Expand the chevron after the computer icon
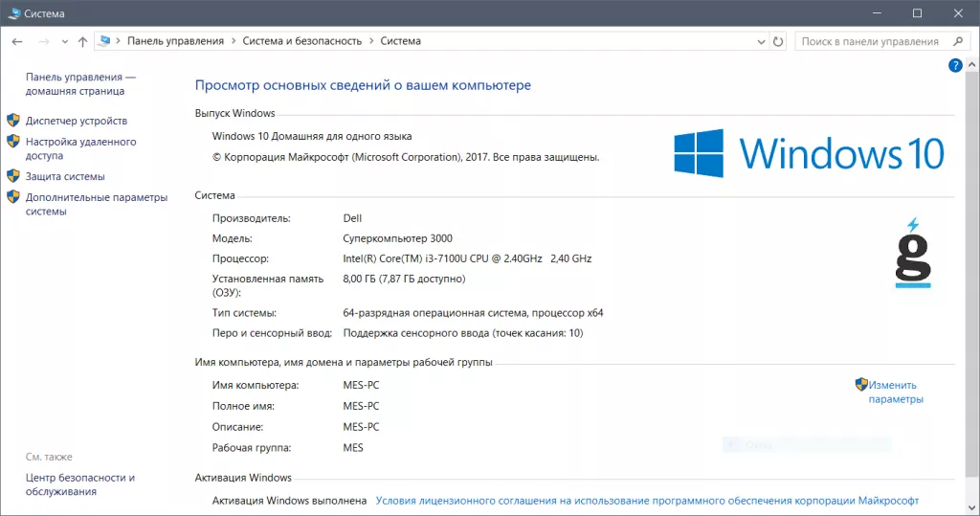This screenshot has width=980, height=516. (x=118, y=40)
